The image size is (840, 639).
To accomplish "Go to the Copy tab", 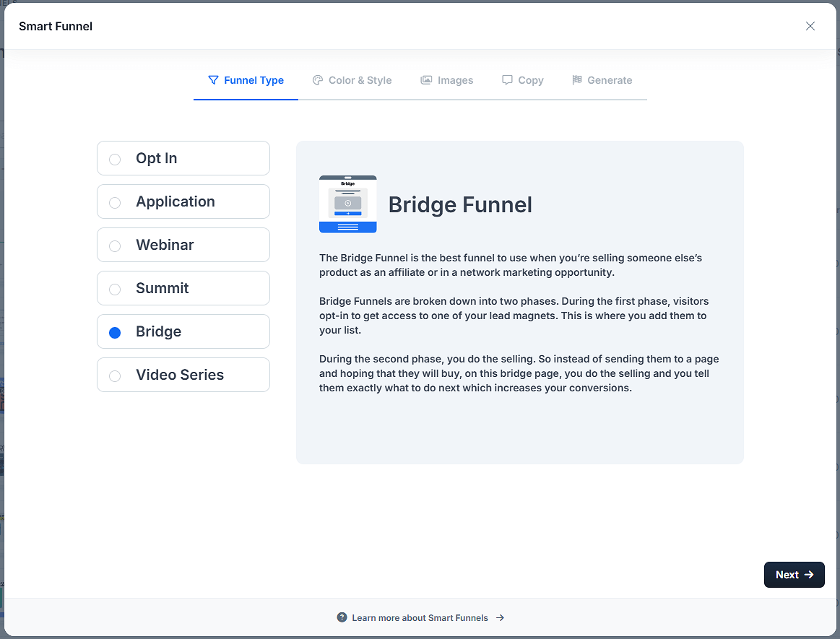I will coord(523,80).
